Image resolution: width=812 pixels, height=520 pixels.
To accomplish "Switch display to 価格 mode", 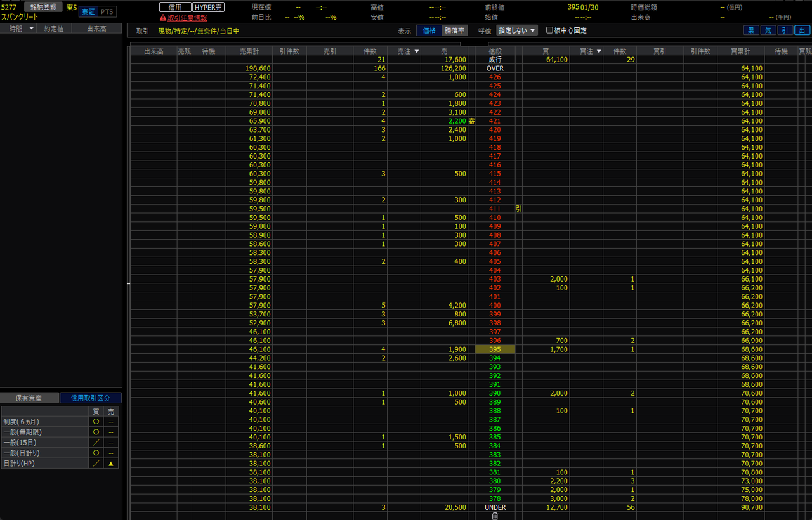I will 429,30.
